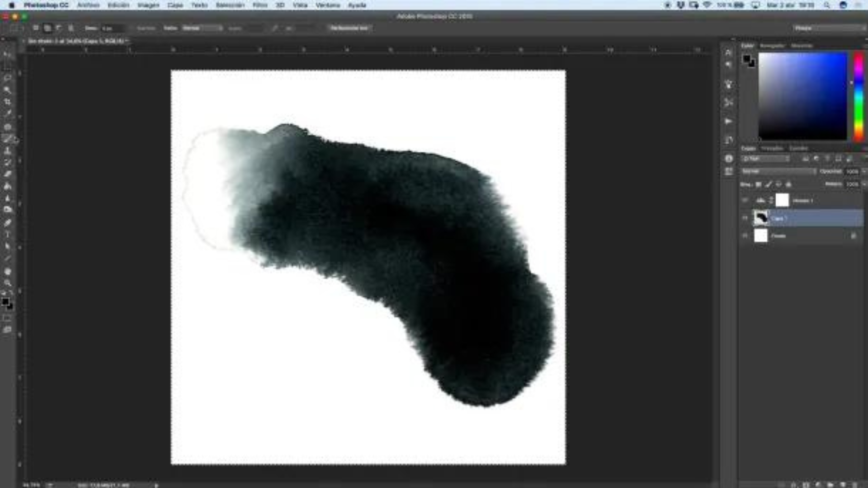Viewport: 868px width, 488px height.
Task: Click the Refine Edge button
Action: tap(349, 28)
